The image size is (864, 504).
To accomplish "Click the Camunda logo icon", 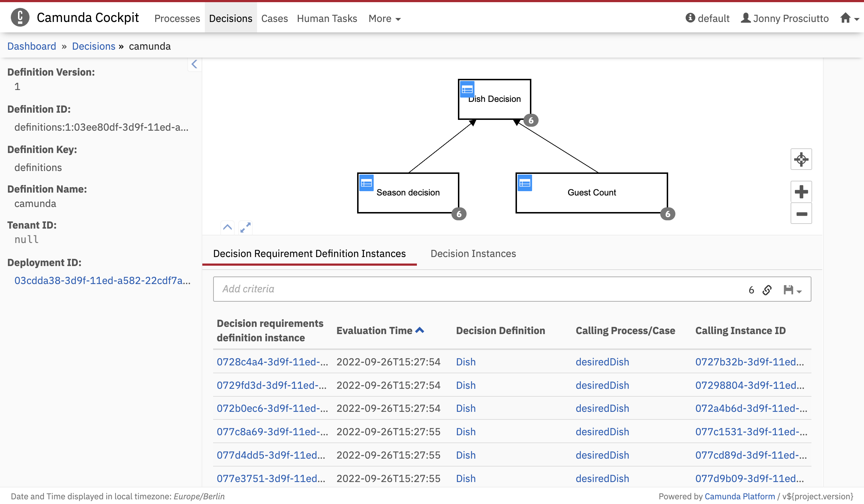I will (20, 18).
